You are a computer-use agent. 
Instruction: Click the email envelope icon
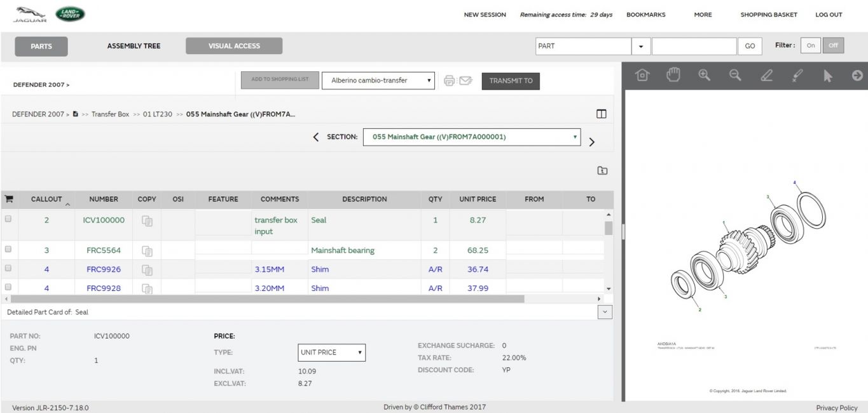(x=466, y=81)
